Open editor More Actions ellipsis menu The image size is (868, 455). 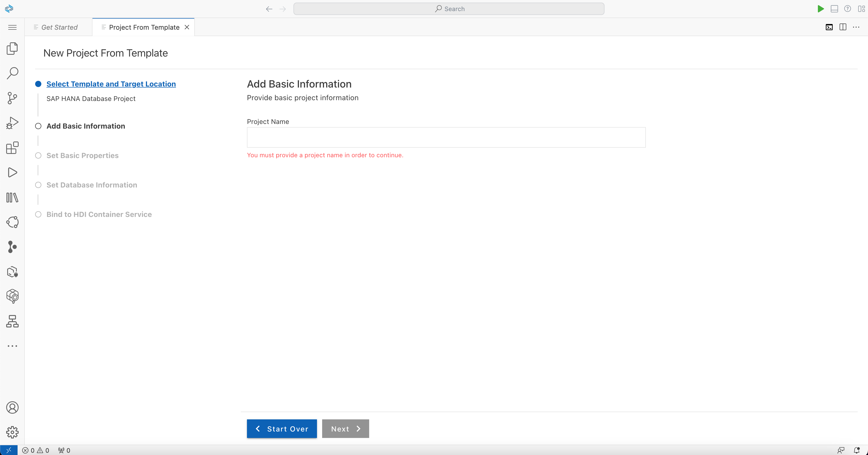pyautogui.click(x=856, y=27)
